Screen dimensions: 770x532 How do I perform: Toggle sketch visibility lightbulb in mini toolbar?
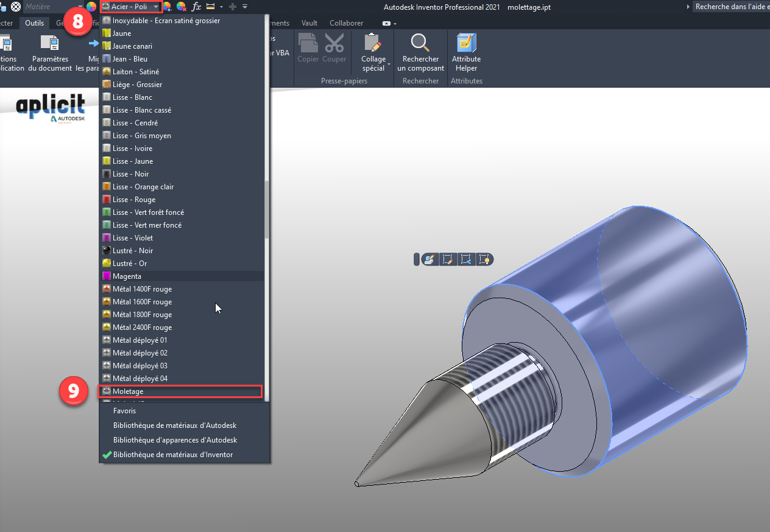click(x=484, y=260)
